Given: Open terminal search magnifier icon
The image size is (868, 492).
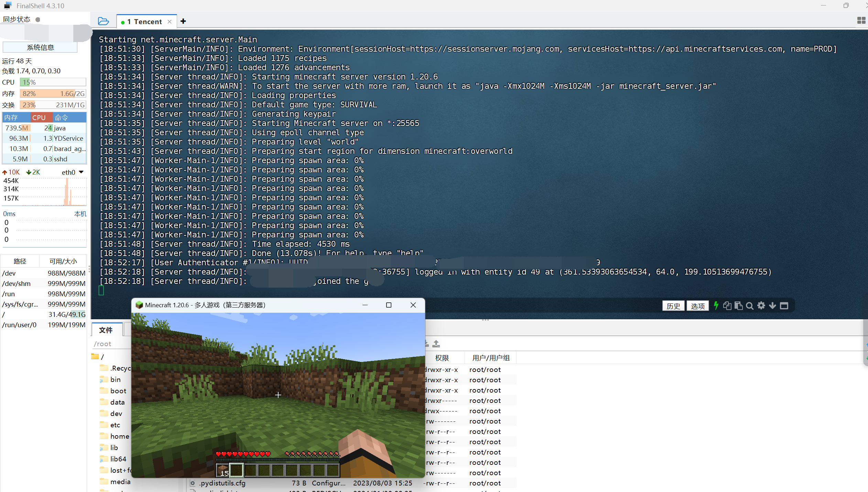Looking at the screenshot, I should 750,306.
